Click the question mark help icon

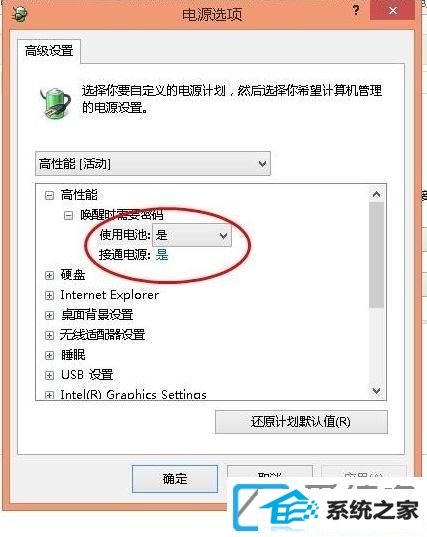point(356,10)
